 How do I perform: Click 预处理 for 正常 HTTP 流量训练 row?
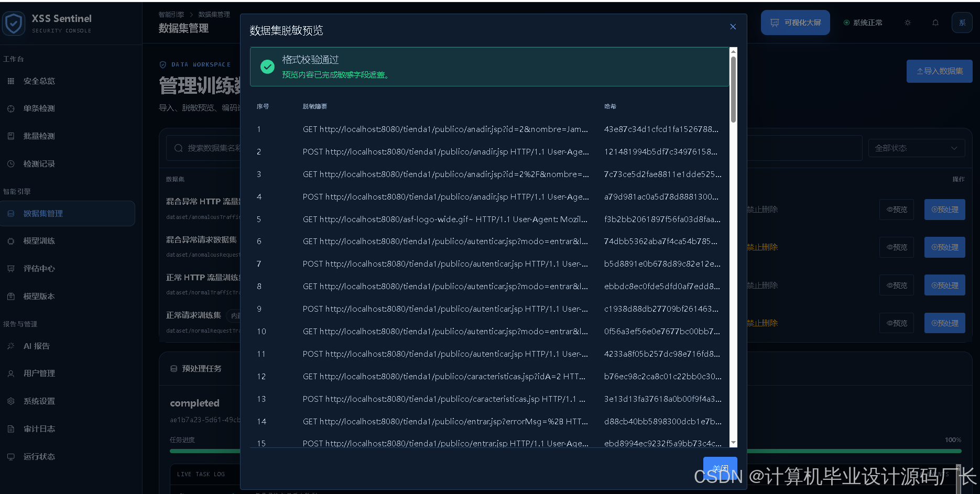(x=945, y=286)
